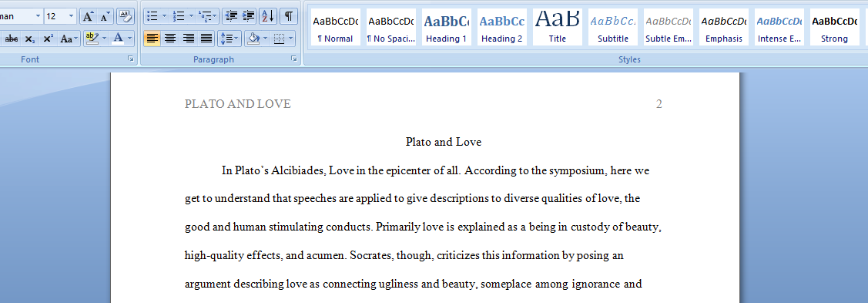Click the 'PLATO AND LOVE' page header
Screen dimensions: 868x303
[237, 104]
